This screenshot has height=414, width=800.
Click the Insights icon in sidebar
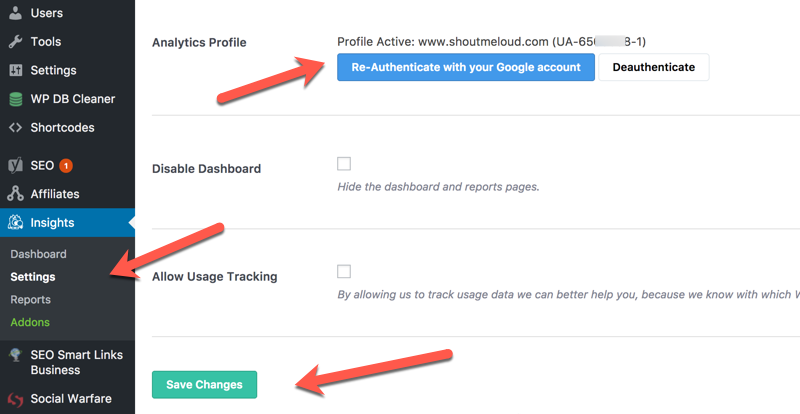coord(15,223)
